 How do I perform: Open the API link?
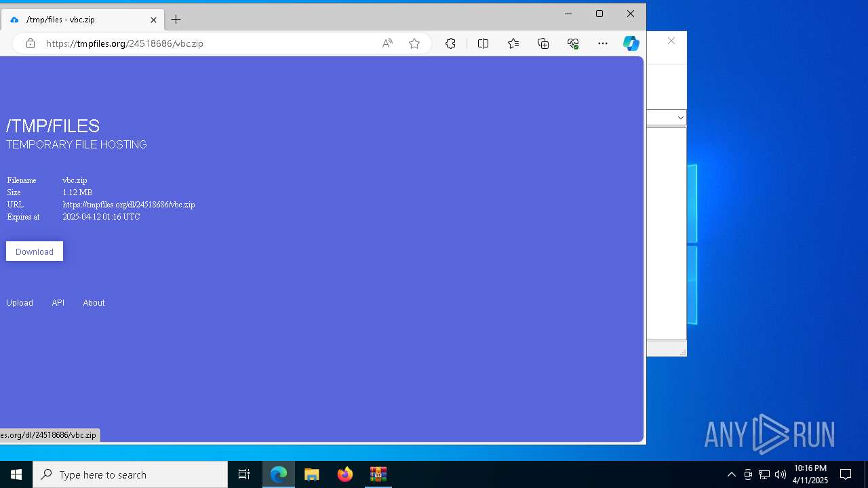pos(58,303)
